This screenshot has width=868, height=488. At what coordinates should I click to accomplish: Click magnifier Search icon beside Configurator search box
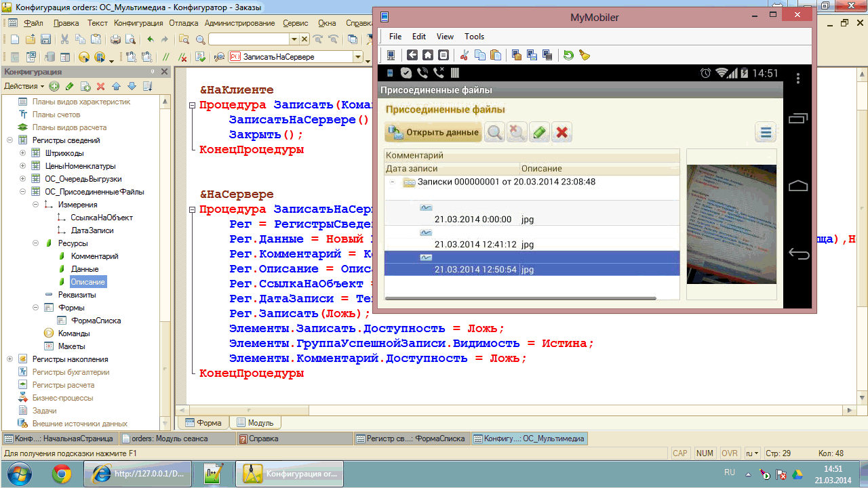click(x=200, y=39)
